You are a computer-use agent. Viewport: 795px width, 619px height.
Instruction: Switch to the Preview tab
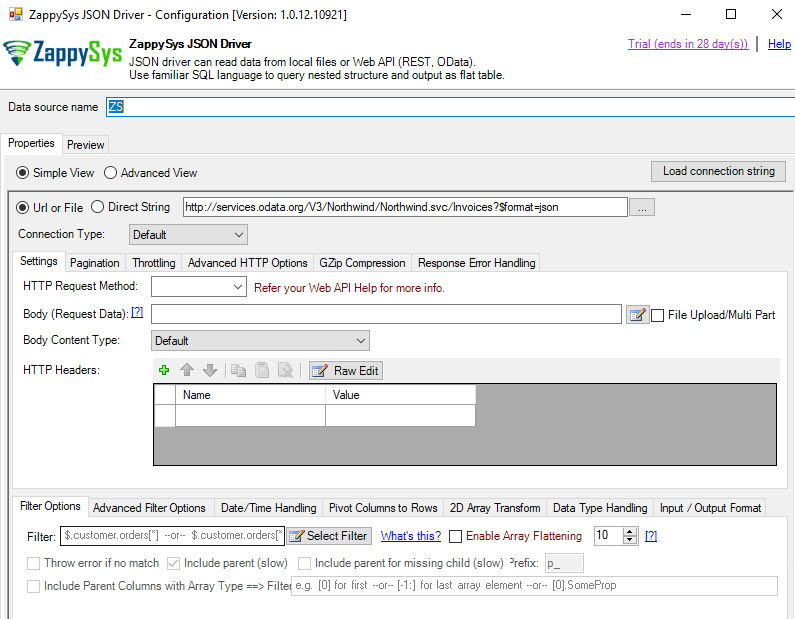[x=85, y=145]
